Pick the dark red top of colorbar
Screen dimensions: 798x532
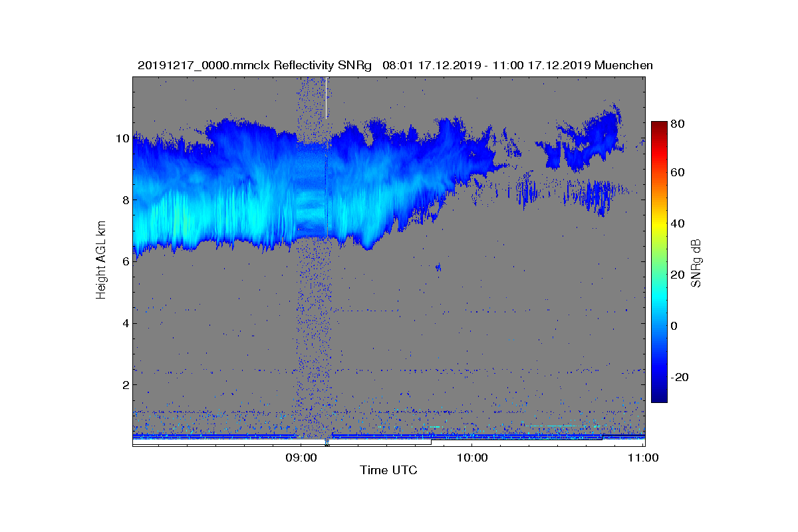coord(659,125)
